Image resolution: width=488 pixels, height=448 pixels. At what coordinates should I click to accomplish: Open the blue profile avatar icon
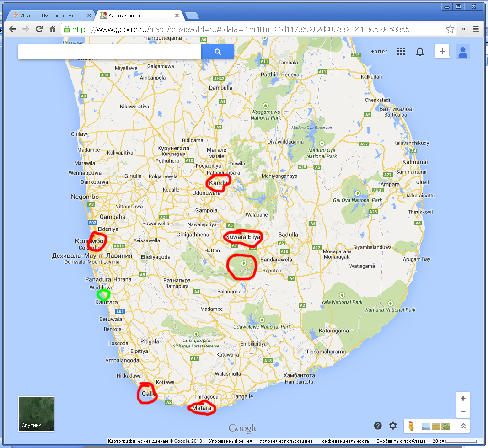coord(463,52)
